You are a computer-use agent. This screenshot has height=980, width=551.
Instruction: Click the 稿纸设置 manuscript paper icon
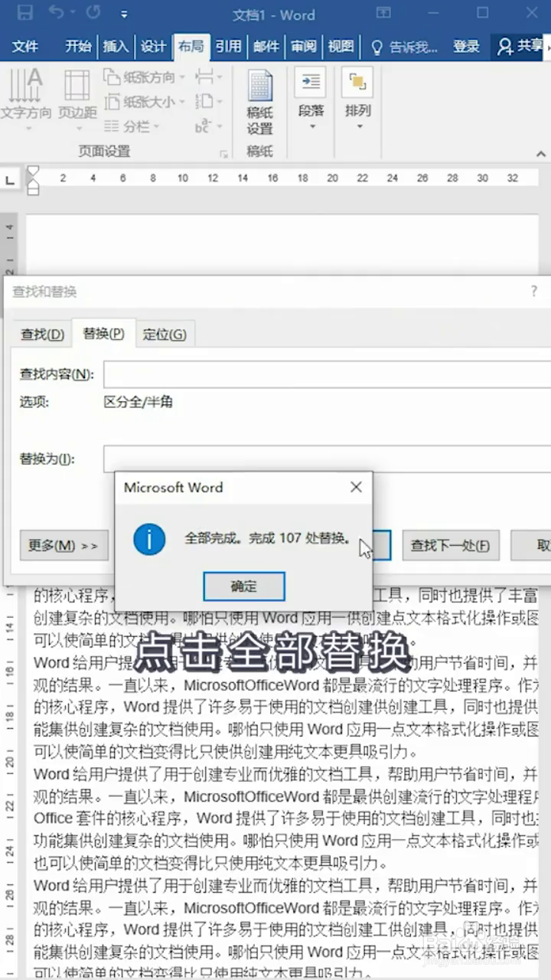260,103
